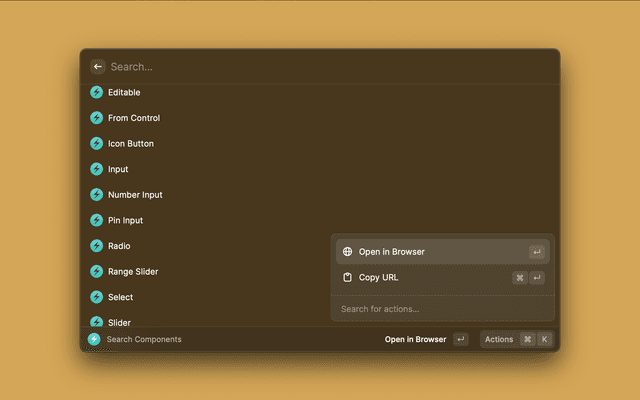
Task: Pick the Slider component at list bottom
Action: (119, 321)
